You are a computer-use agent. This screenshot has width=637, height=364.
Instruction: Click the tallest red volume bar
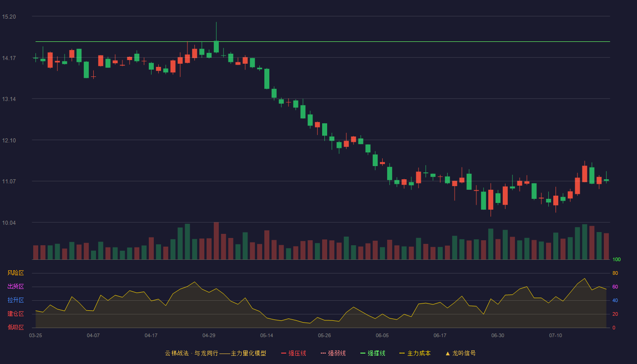pos(216,241)
